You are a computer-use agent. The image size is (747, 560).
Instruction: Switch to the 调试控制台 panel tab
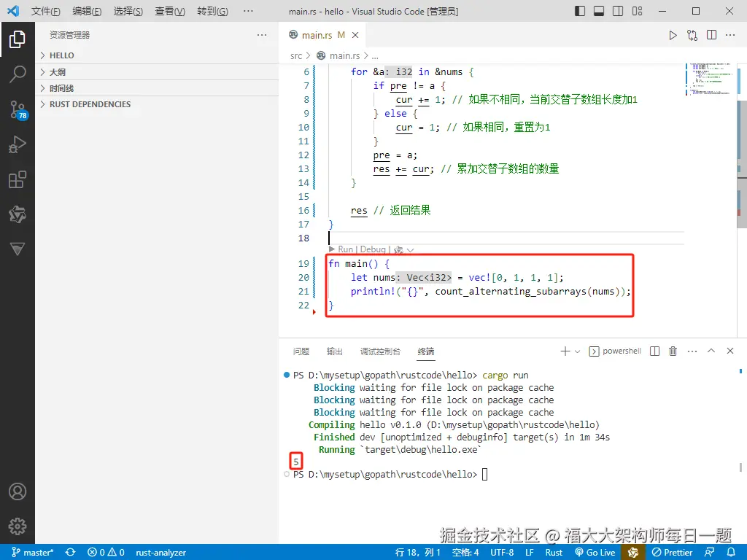380,351
